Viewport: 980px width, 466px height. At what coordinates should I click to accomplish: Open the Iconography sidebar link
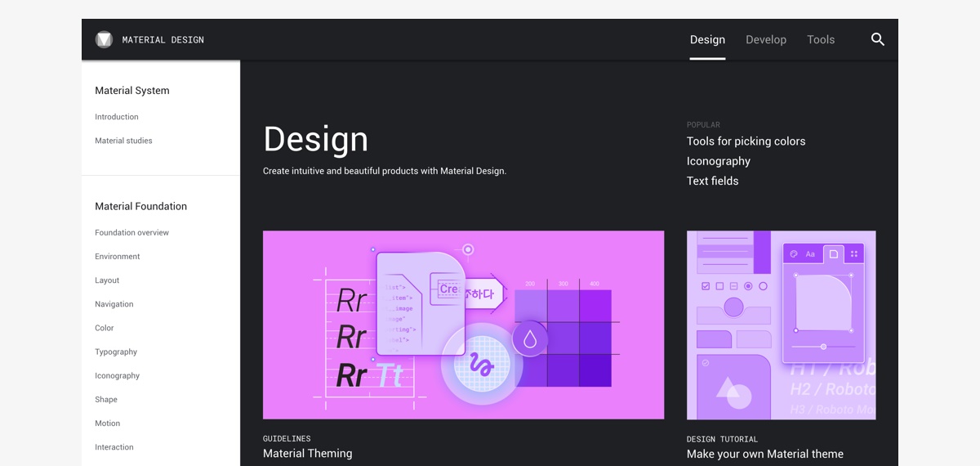[x=118, y=375]
